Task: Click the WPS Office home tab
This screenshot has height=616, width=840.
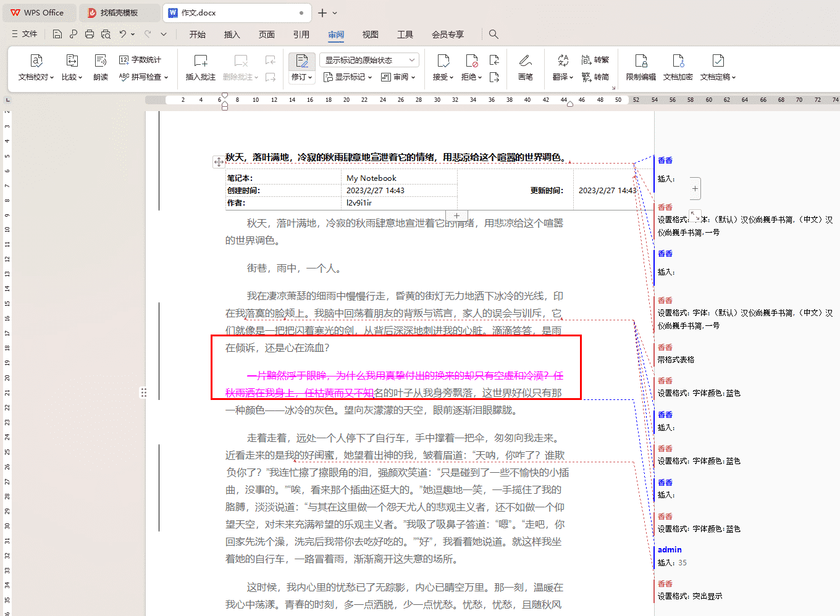Action: point(38,12)
